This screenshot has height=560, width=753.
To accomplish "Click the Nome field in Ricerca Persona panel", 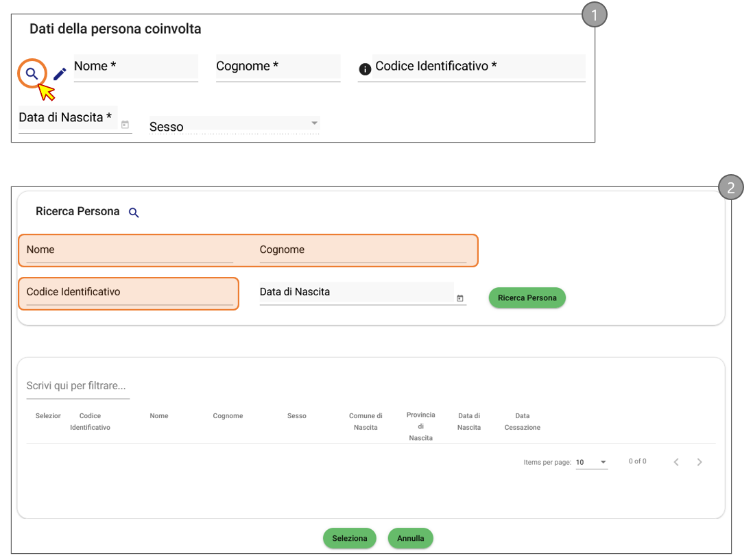I will [x=130, y=251].
